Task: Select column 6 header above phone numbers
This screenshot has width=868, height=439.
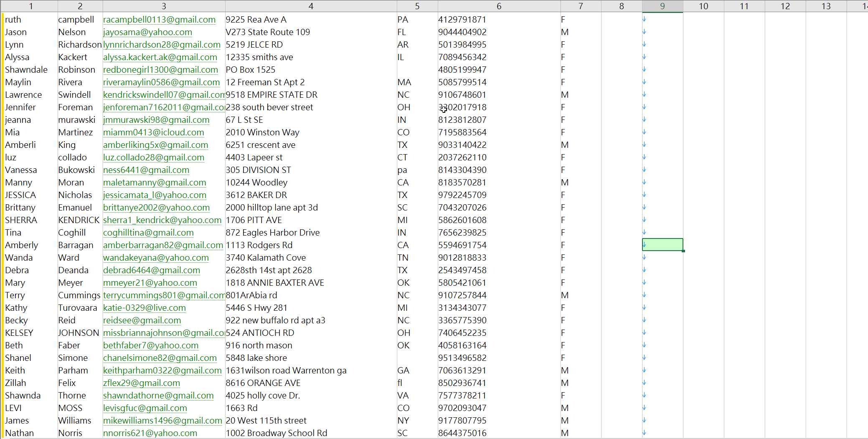Action: 499,6
